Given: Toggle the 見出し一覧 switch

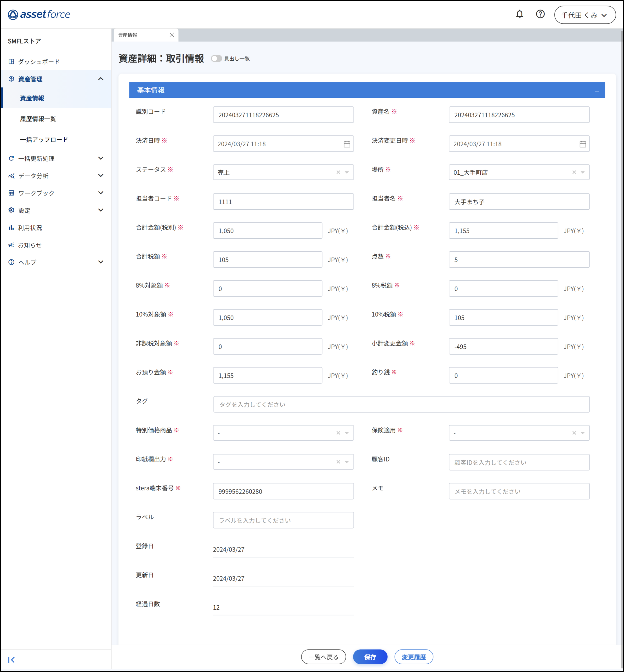Looking at the screenshot, I should (216, 59).
